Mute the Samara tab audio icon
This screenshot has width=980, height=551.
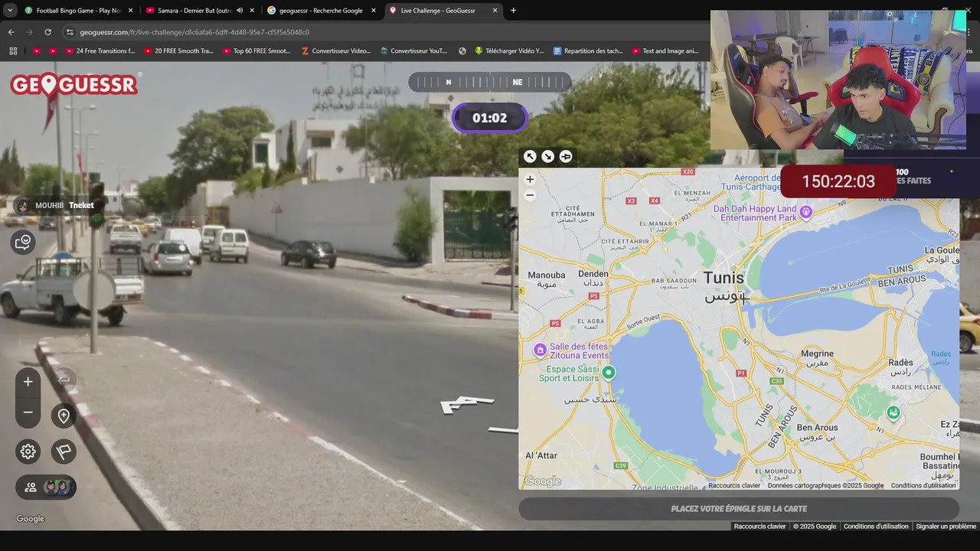click(x=240, y=11)
